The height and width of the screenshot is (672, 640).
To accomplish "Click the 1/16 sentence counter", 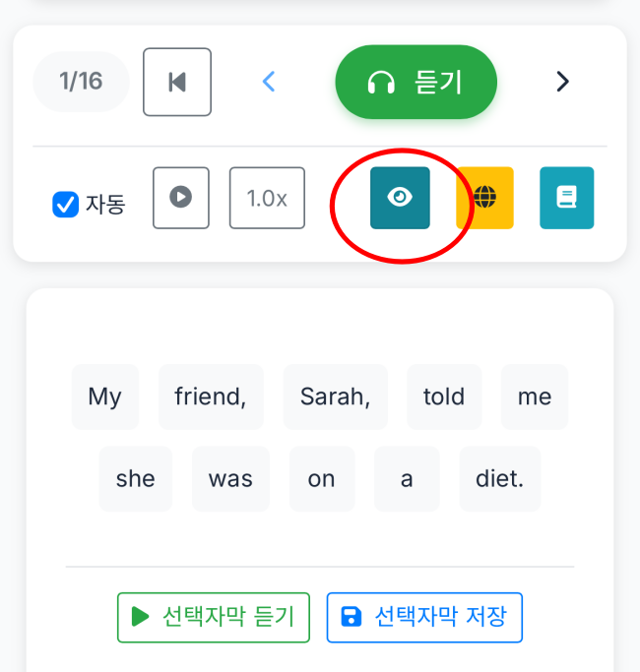I will (x=81, y=82).
